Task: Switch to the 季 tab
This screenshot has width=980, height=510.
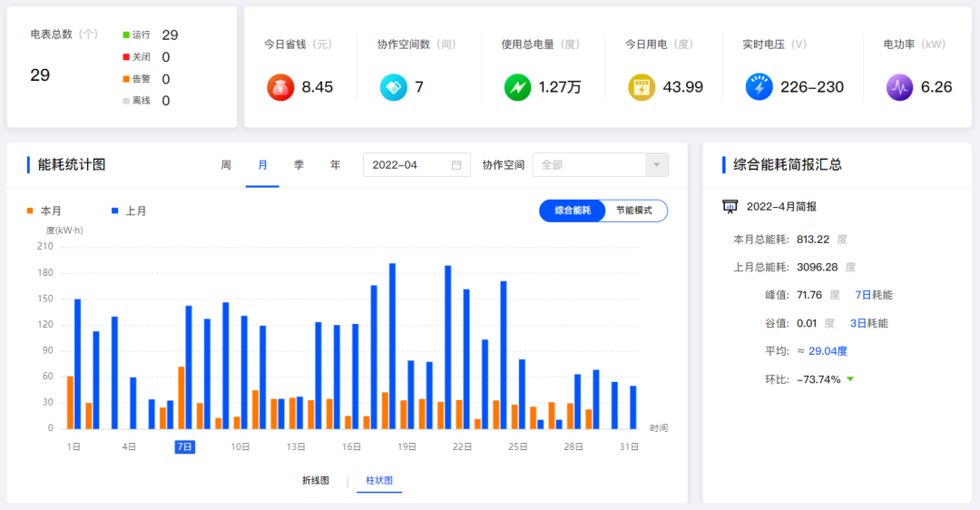Action: tap(299, 165)
